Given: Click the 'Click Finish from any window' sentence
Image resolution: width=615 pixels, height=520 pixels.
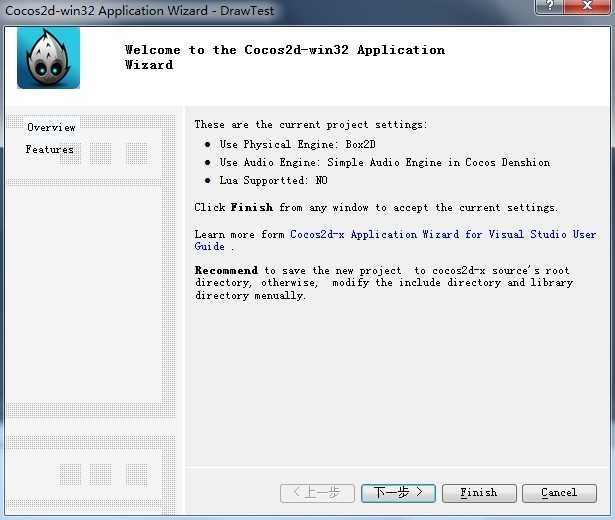Looking at the screenshot, I should pyautogui.click(x=376, y=207).
